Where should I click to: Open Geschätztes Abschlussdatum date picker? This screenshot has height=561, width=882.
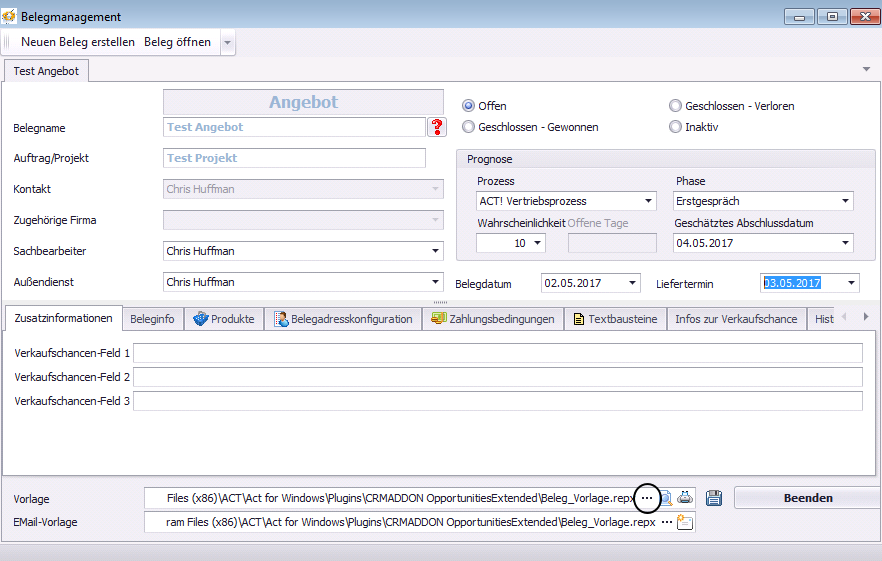(845, 243)
